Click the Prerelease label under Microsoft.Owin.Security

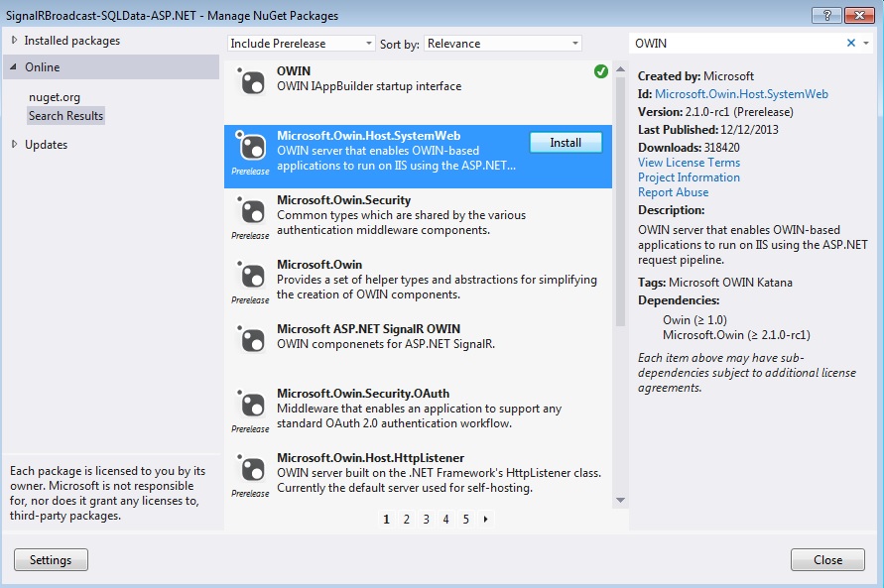pyautogui.click(x=250, y=235)
